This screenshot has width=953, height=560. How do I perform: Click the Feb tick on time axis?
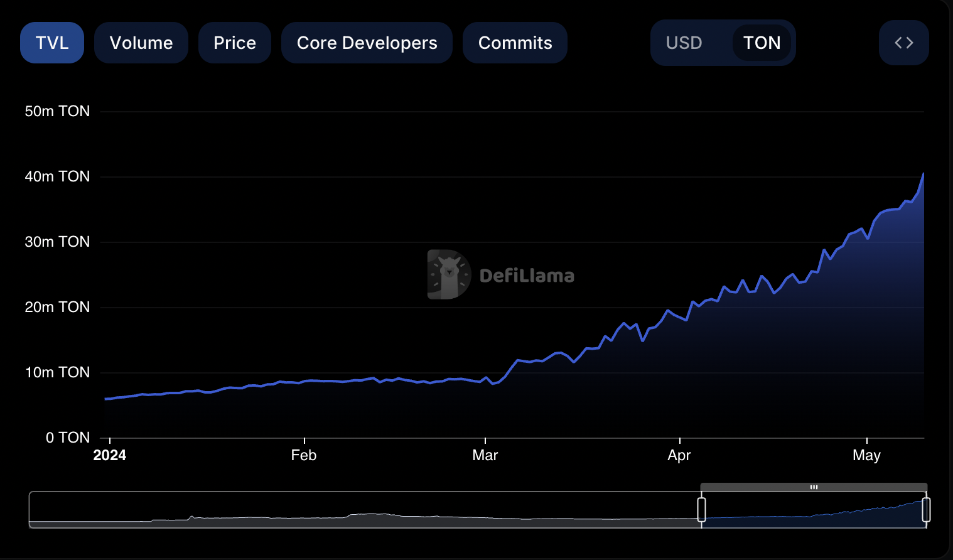[304, 455]
